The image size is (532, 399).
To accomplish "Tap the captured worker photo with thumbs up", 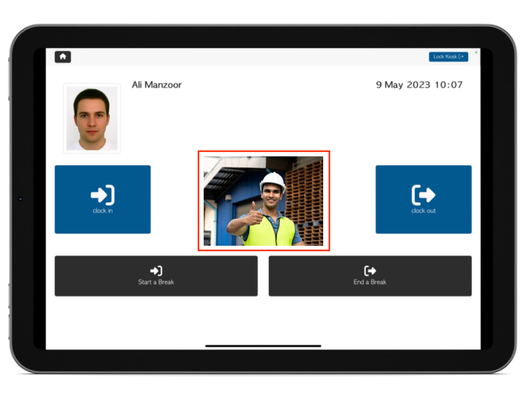I will tap(263, 201).
